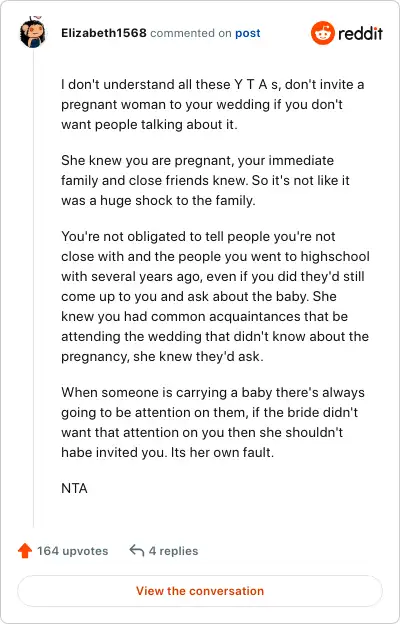The height and width of the screenshot is (624, 400).
Task: Collapse comment using the vertical thread line
Action: (33, 289)
